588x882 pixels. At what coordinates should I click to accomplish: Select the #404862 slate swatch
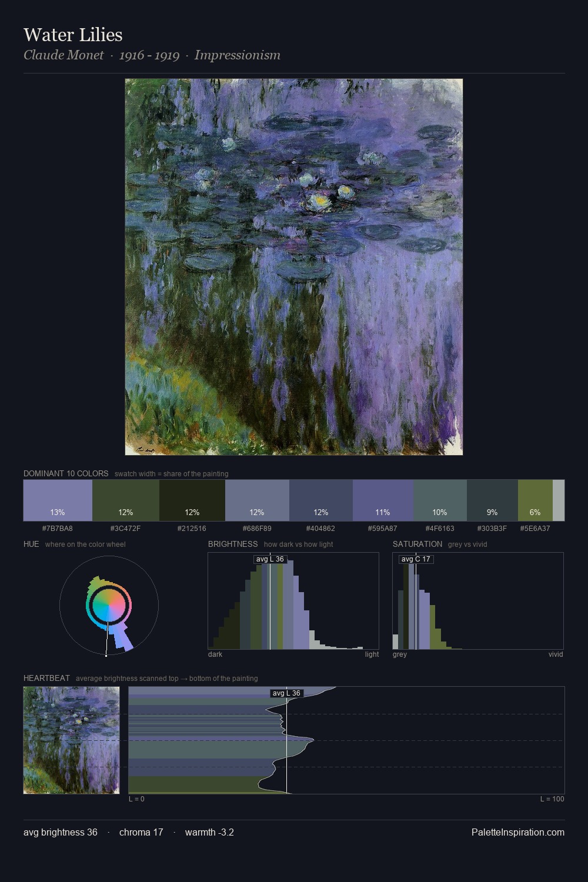pyautogui.click(x=321, y=500)
